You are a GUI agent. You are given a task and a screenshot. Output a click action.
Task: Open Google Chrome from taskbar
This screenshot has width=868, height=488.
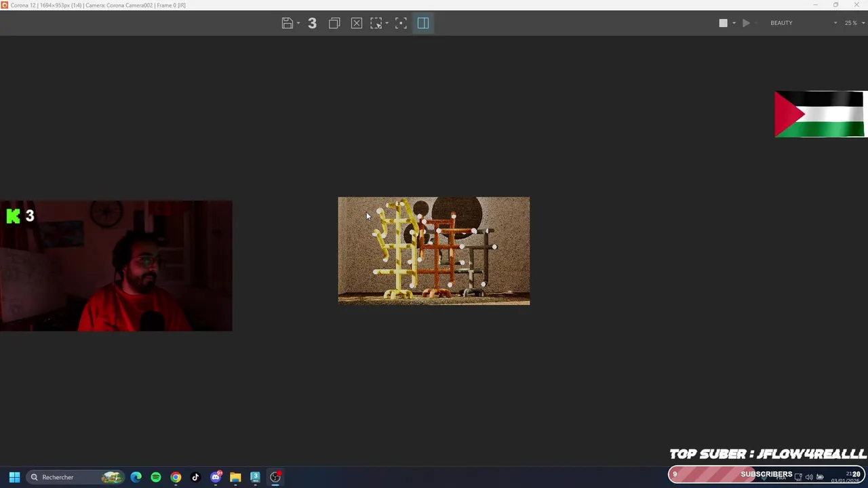coord(176,477)
